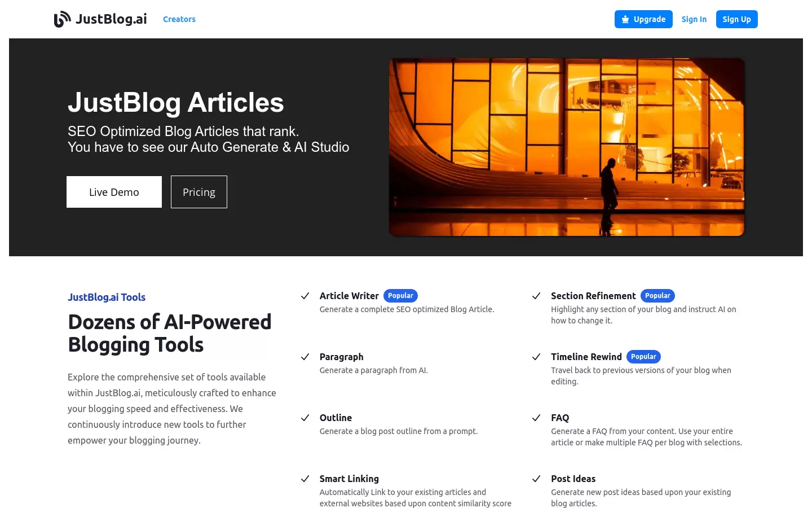This screenshot has height=508, width=812.
Task: Click the checkmark beside Smart Linking
Action: pyautogui.click(x=305, y=479)
